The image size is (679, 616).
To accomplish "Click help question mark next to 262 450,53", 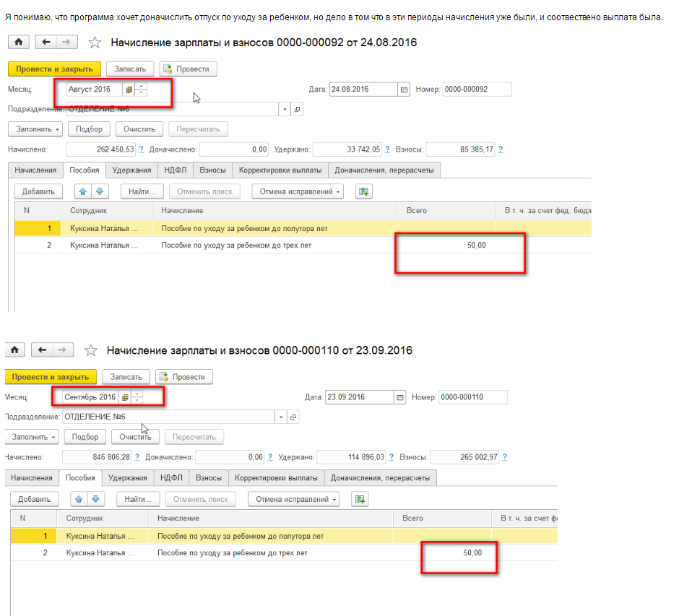I will [141, 149].
